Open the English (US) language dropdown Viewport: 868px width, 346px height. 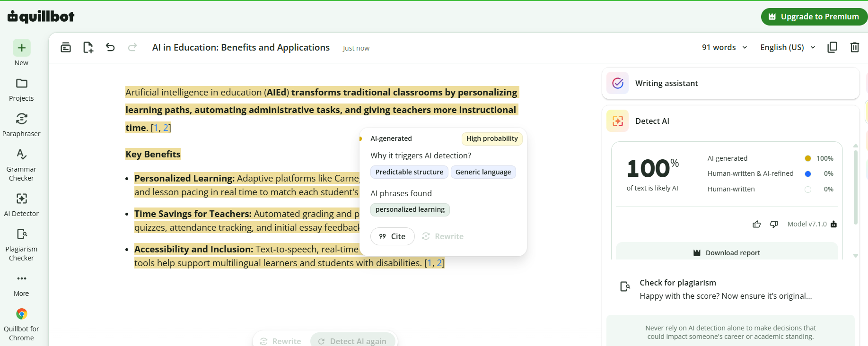(788, 47)
